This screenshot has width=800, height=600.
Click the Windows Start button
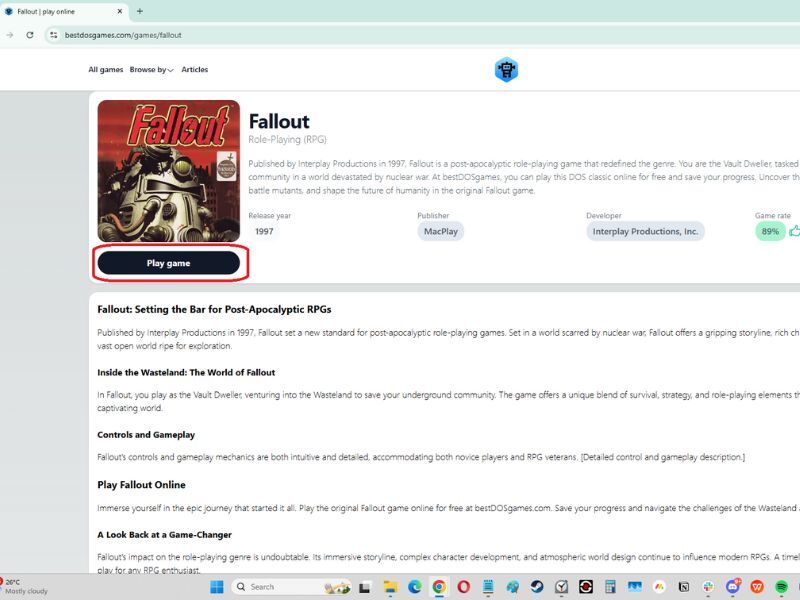(218, 587)
